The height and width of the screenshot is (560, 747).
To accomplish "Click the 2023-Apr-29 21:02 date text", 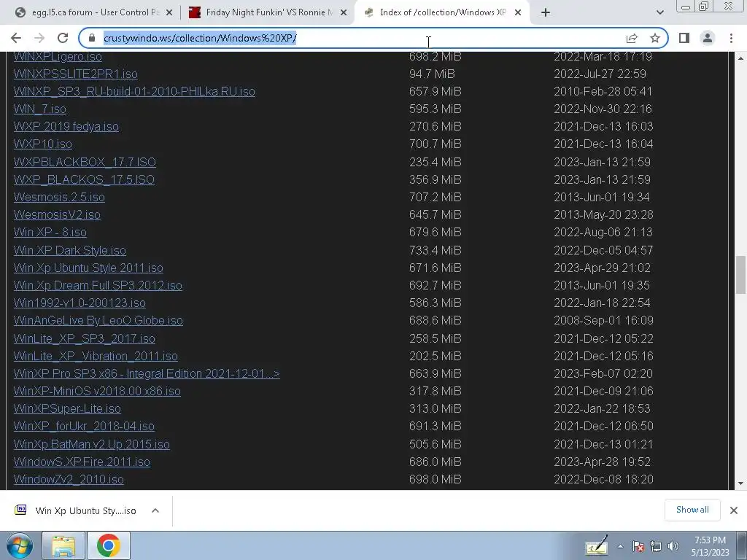I will pyautogui.click(x=602, y=268).
